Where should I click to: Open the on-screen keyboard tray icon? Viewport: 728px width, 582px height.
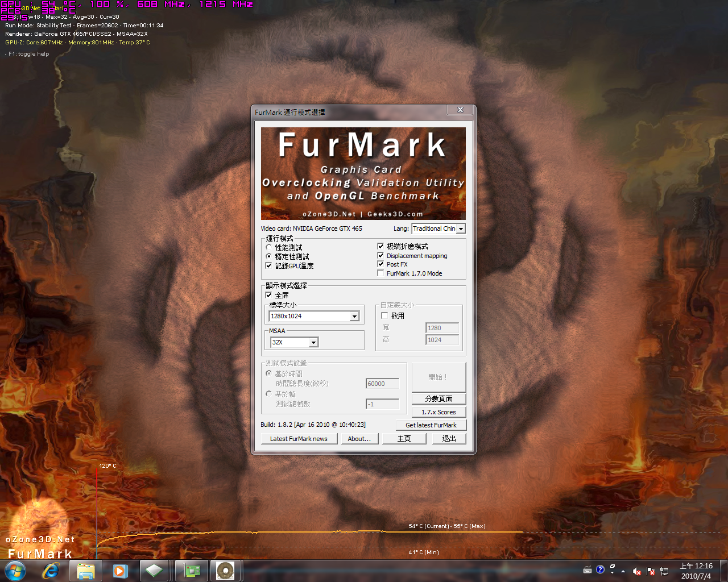[x=588, y=569]
